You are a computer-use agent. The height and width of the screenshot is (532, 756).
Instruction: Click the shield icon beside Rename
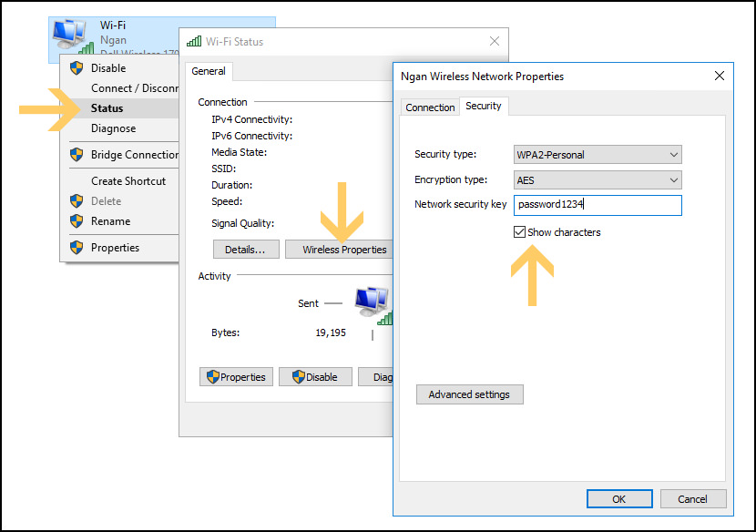(77, 221)
